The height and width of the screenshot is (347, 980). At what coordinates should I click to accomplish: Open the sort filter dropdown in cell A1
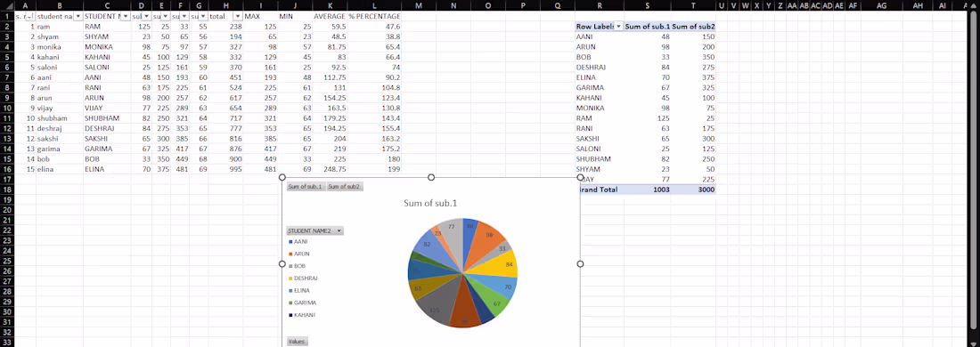pyautogui.click(x=31, y=16)
